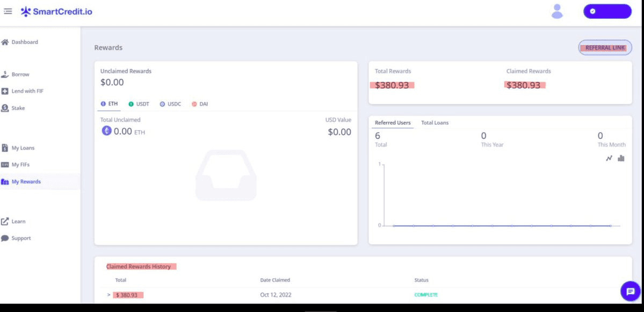The image size is (644, 312).
Task: Select the DAI currency tab
Action: (200, 104)
